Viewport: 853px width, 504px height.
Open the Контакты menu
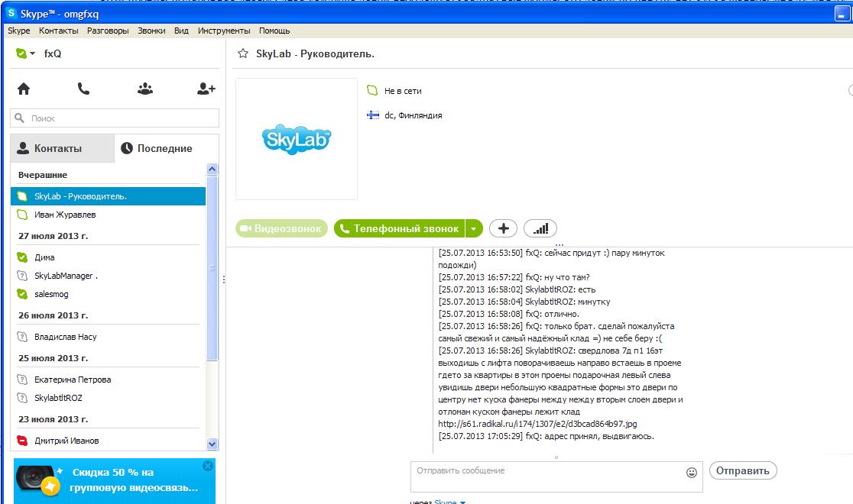tap(59, 31)
